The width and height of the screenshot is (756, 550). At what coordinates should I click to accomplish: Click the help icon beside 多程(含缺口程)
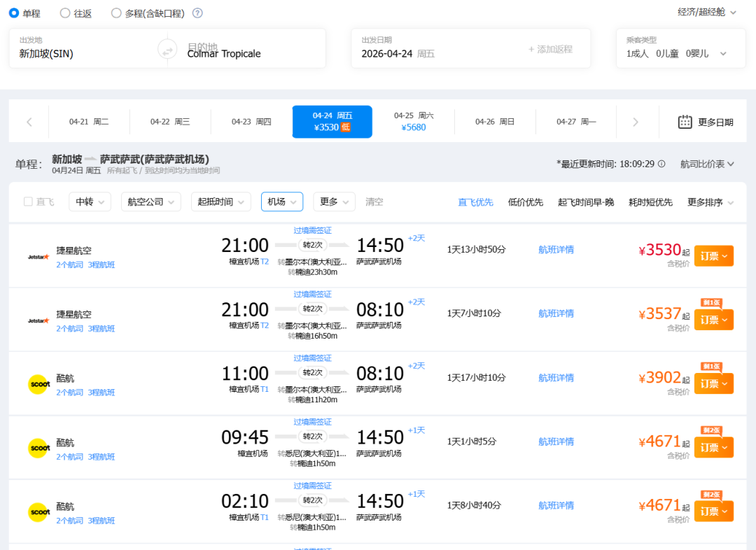(x=197, y=13)
